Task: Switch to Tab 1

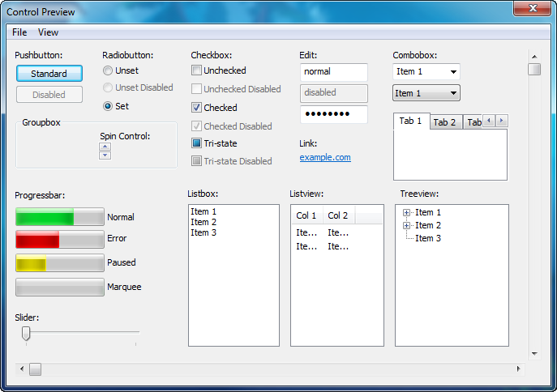Action: 411,121
